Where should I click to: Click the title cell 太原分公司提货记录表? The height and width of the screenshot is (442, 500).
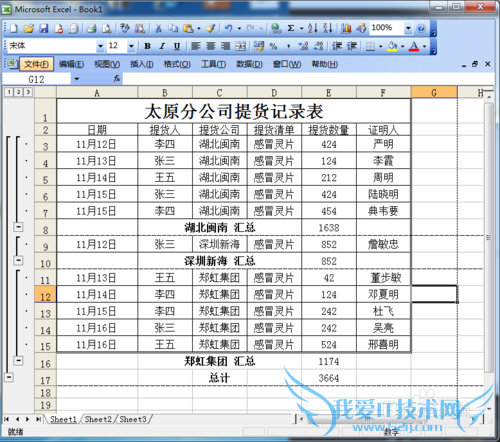point(234,111)
